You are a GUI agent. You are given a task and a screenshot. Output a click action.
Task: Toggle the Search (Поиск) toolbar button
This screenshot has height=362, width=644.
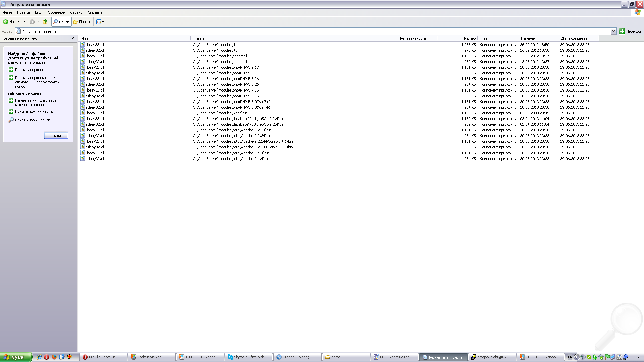click(61, 22)
